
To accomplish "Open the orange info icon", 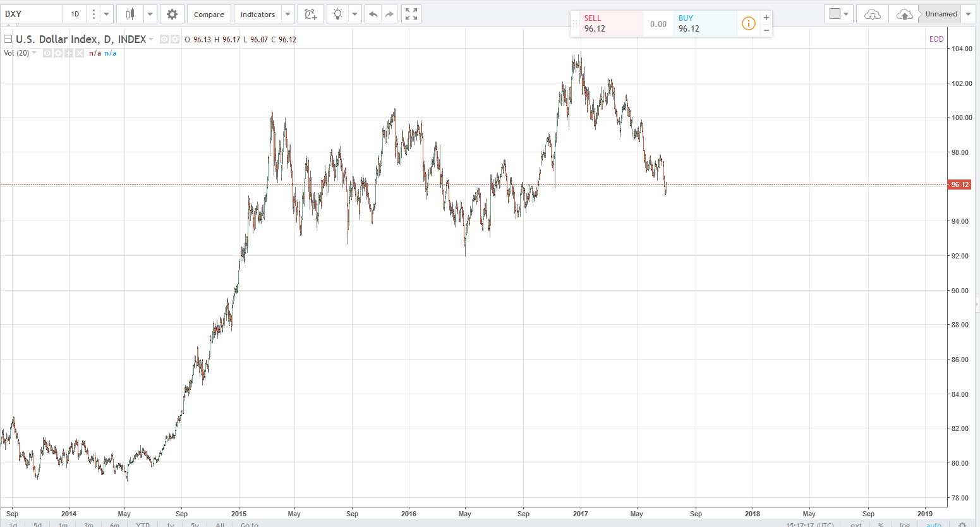I will click(x=748, y=24).
